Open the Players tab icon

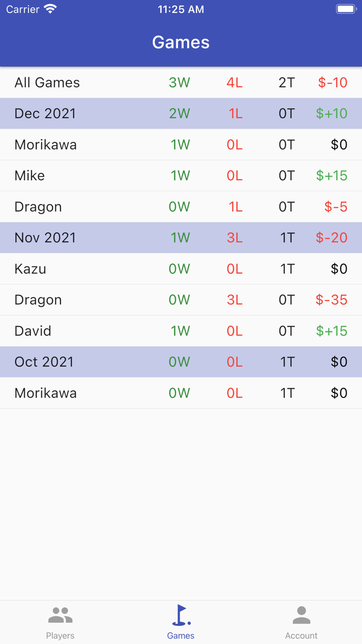[x=61, y=615]
